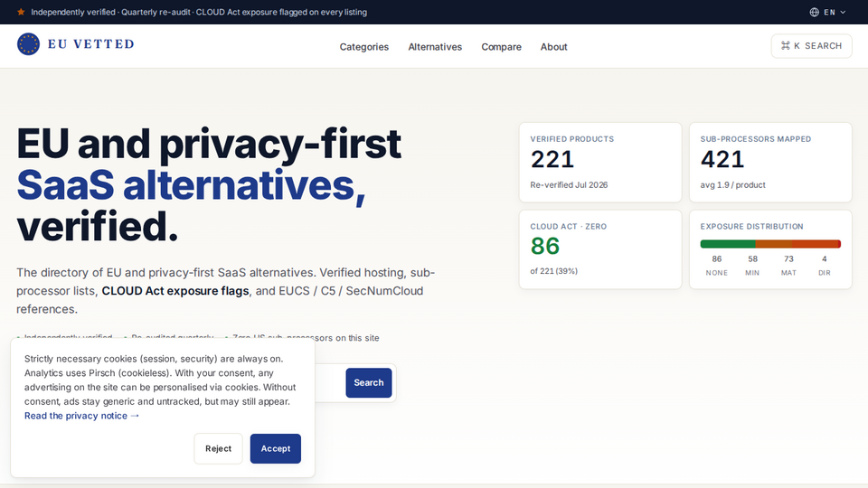The height and width of the screenshot is (488, 868).
Task: Accept cookies in consent banner
Action: 276,449
